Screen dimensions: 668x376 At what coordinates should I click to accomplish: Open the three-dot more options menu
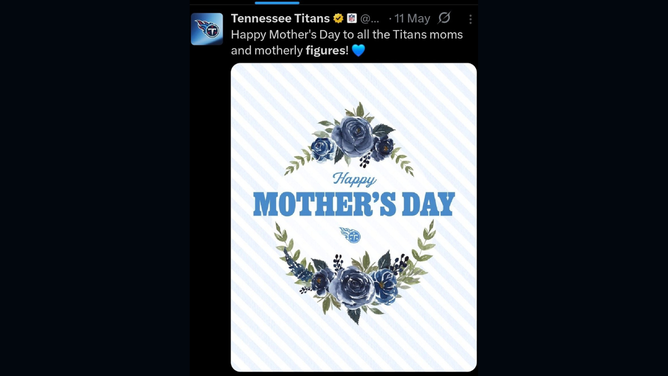tap(470, 19)
